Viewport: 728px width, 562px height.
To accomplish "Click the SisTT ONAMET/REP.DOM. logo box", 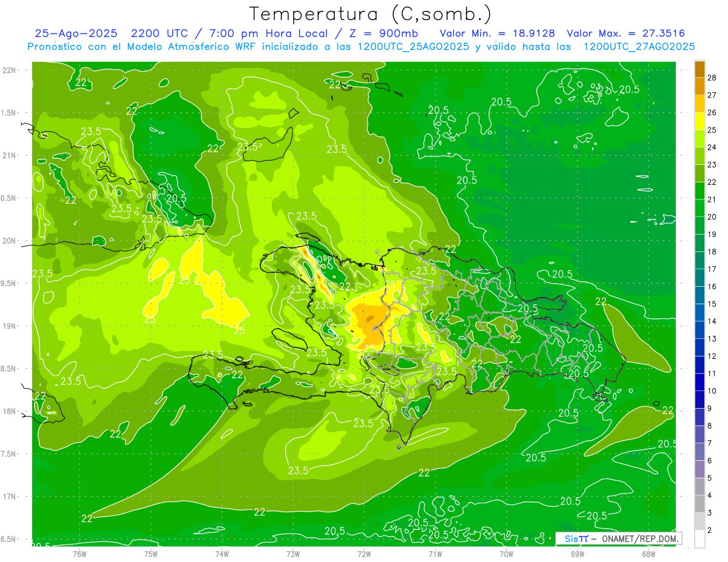I will click(x=619, y=538).
